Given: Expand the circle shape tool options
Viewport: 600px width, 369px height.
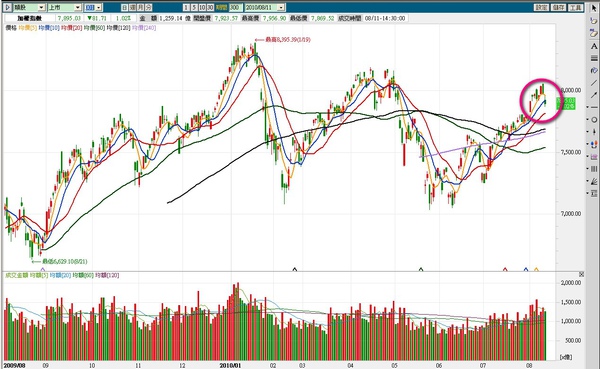Looking at the screenshot, I should click(x=588, y=120).
